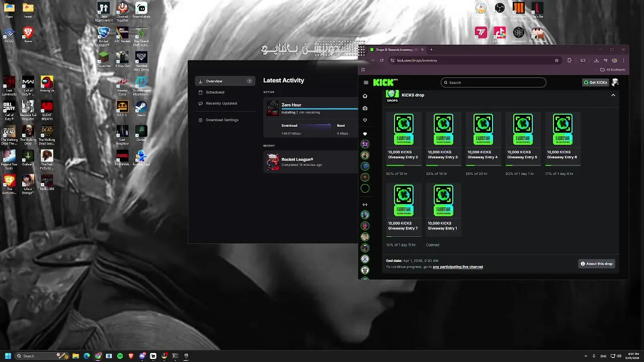The image size is (644, 362).
Task: Click taskbar Search box
Action: coord(42,356)
